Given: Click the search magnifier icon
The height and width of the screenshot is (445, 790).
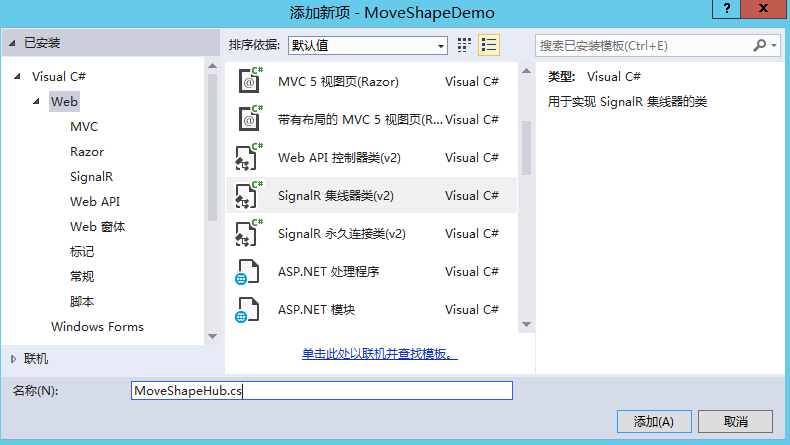Looking at the screenshot, I should [x=759, y=45].
